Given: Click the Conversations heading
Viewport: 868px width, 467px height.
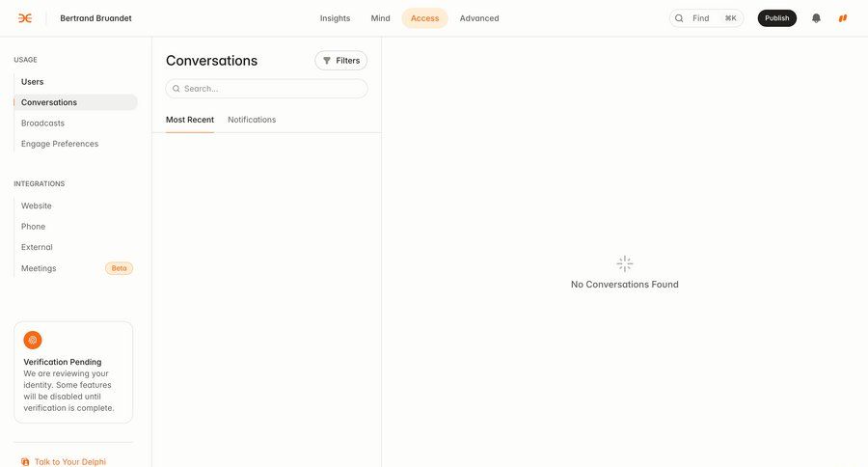Looking at the screenshot, I should [x=211, y=61].
